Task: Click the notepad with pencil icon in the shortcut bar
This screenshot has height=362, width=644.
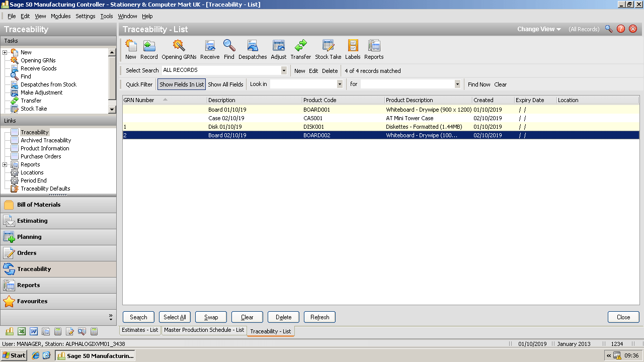Action: click(70, 331)
